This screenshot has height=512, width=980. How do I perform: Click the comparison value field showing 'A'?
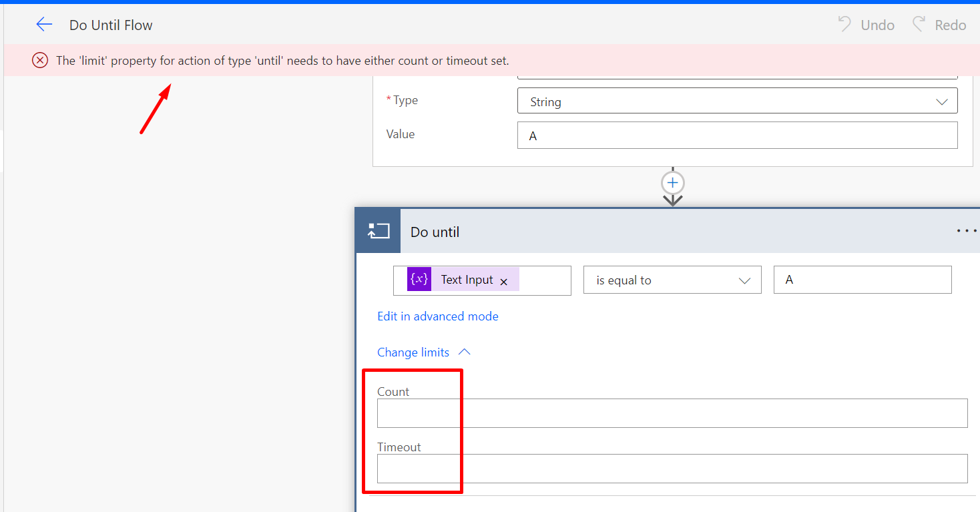pyautogui.click(x=862, y=280)
